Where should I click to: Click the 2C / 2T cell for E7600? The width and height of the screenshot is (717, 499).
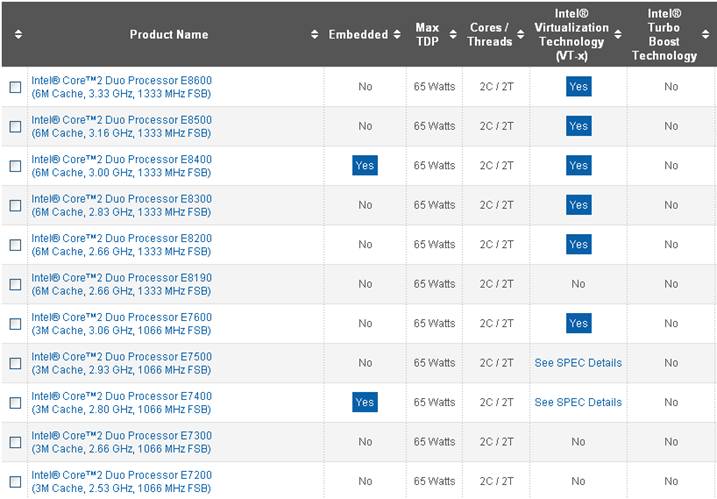(x=497, y=323)
